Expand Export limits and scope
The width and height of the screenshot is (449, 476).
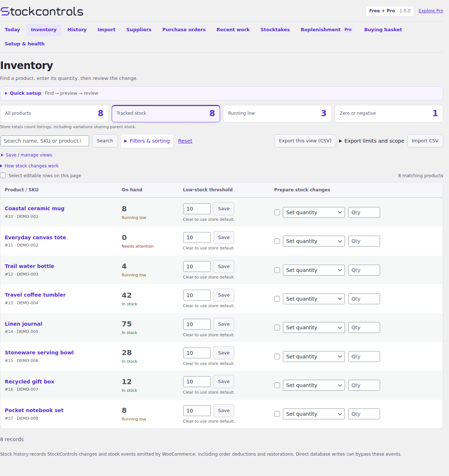pyautogui.click(x=371, y=141)
